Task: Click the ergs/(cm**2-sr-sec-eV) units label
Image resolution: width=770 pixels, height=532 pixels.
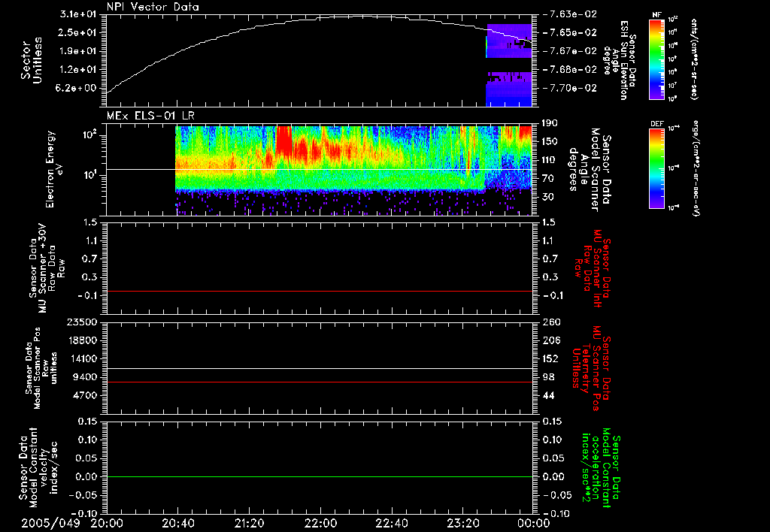Action: pyautogui.click(x=696, y=168)
